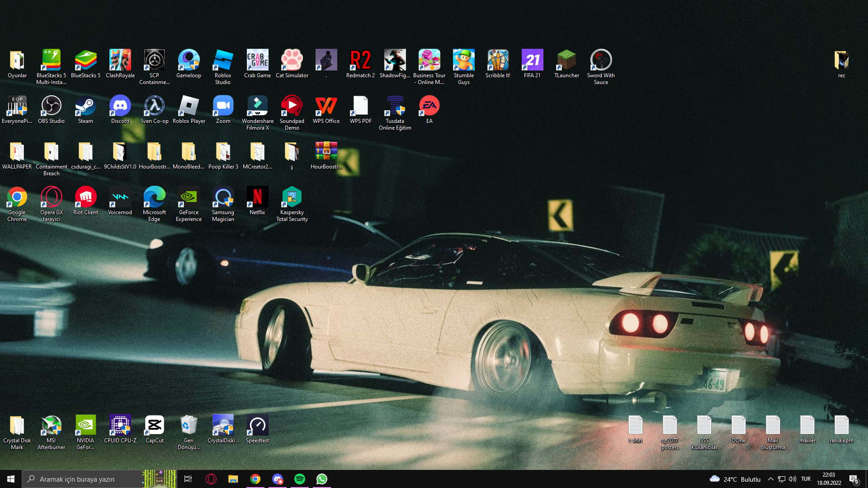Launch Sven Co-op icon
Screen dimensions: 868x488
154,109
